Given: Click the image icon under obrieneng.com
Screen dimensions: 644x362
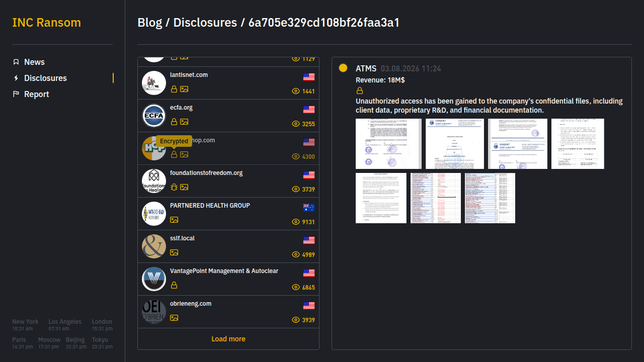Looking at the screenshot, I should click(x=174, y=318).
